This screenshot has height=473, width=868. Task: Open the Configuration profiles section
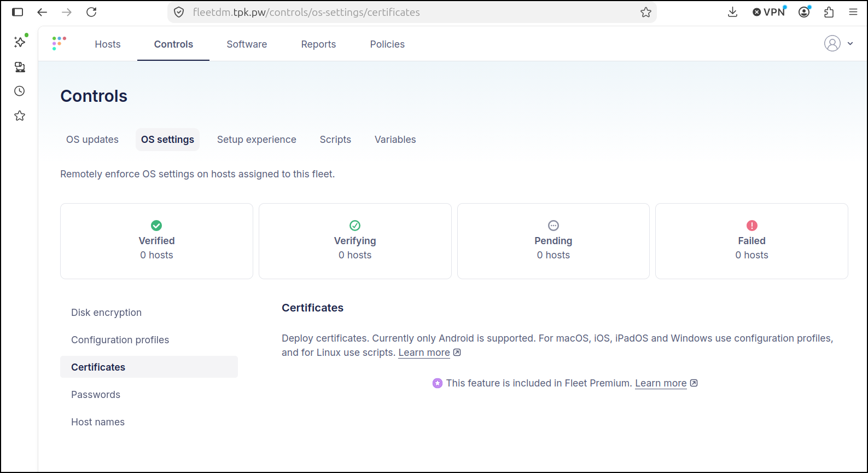pyautogui.click(x=149, y=340)
